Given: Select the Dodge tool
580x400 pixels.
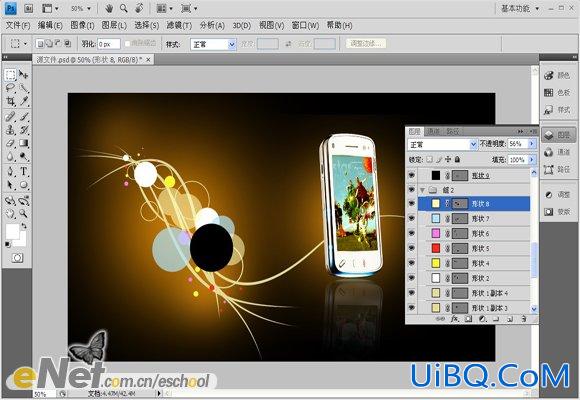Looking at the screenshot, I should 24,157.
